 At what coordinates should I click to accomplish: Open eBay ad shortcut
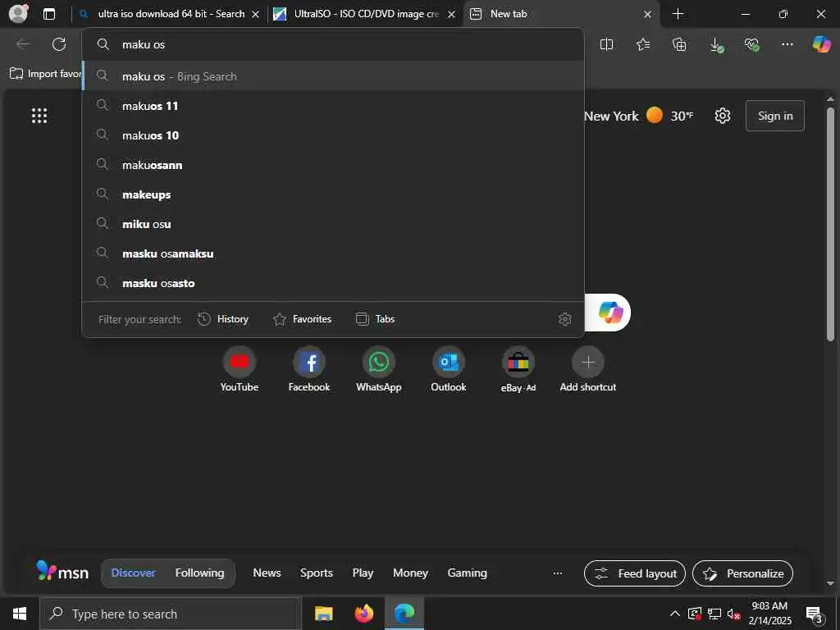click(x=518, y=370)
